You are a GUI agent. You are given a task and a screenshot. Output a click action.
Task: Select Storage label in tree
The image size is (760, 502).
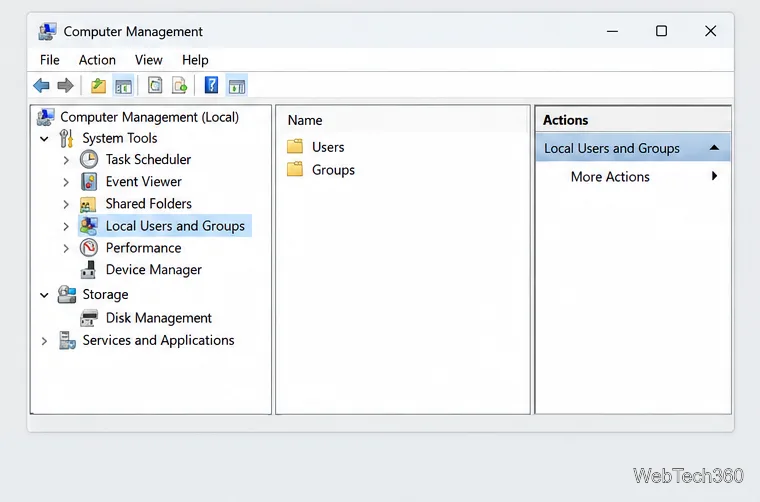click(x=105, y=295)
